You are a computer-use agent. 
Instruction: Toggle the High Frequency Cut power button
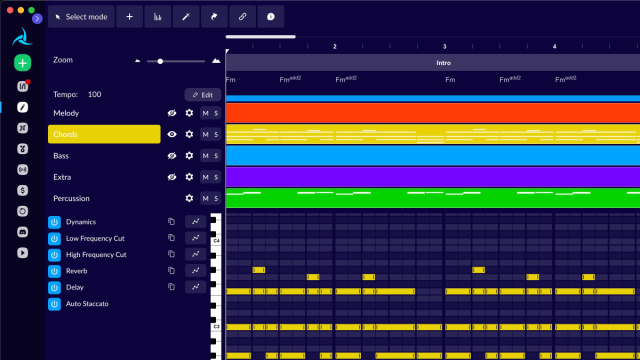click(x=54, y=255)
